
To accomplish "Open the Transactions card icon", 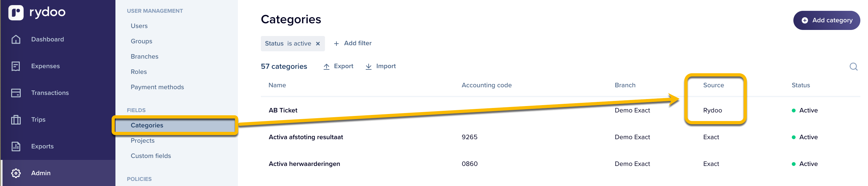I will (16, 93).
